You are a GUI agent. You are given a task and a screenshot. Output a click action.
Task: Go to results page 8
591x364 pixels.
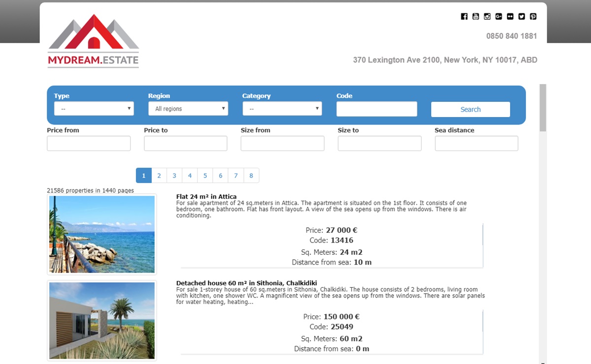click(251, 176)
